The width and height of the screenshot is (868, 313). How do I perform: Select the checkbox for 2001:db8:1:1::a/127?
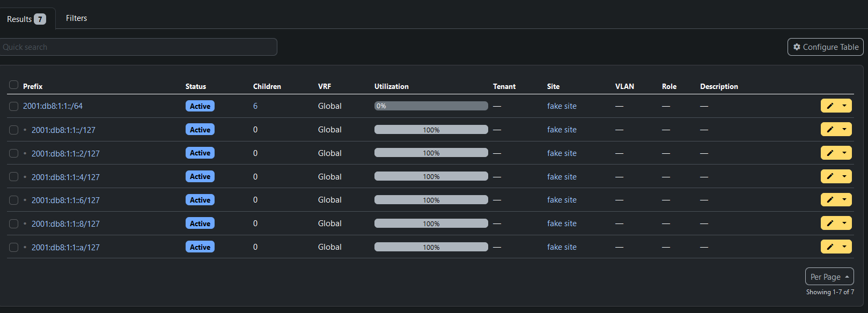(x=14, y=247)
